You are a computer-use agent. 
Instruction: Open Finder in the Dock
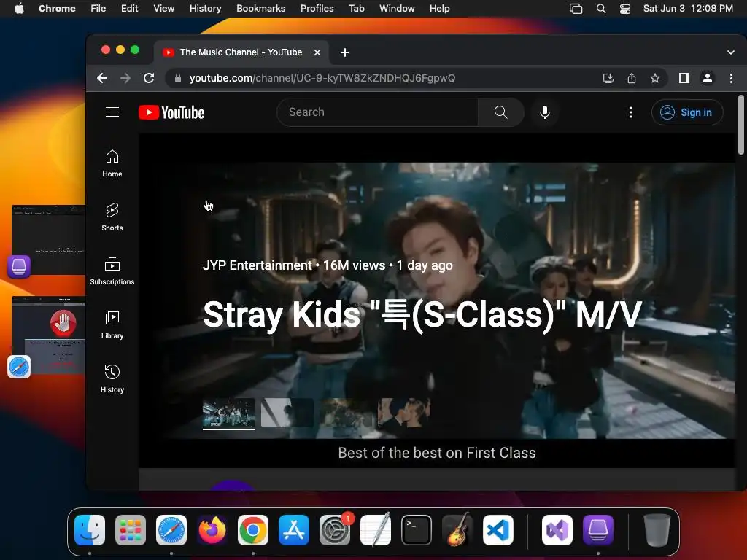coord(90,530)
